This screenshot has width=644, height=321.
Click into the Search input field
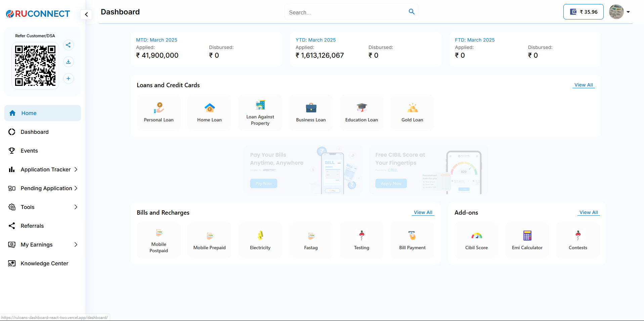(346, 12)
